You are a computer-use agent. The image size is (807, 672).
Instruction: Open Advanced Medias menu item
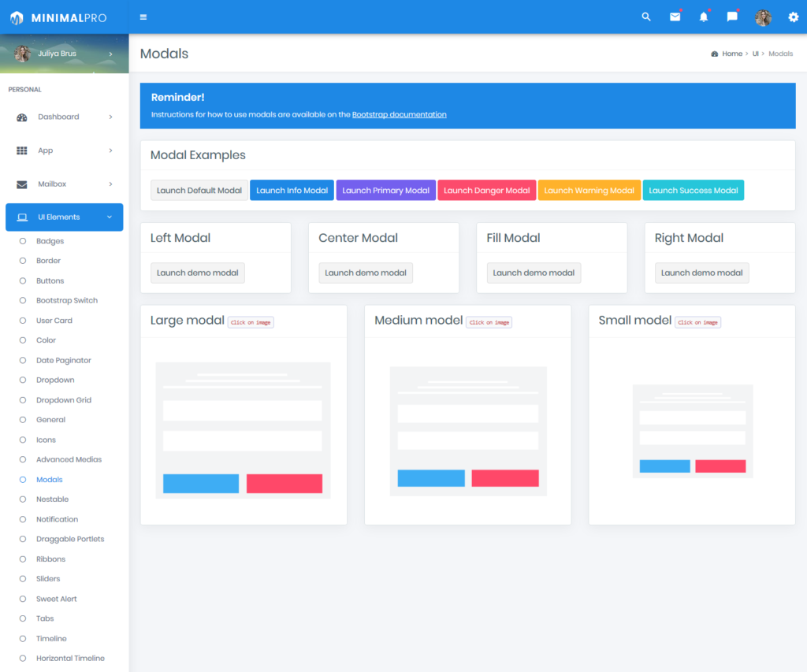coord(69,459)
